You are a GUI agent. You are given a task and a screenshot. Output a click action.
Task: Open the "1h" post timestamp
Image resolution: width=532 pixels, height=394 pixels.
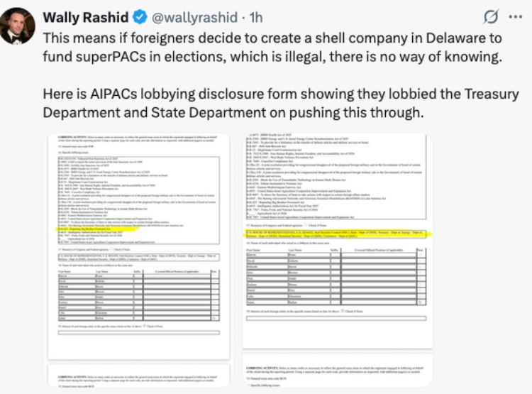pos(256,17)
